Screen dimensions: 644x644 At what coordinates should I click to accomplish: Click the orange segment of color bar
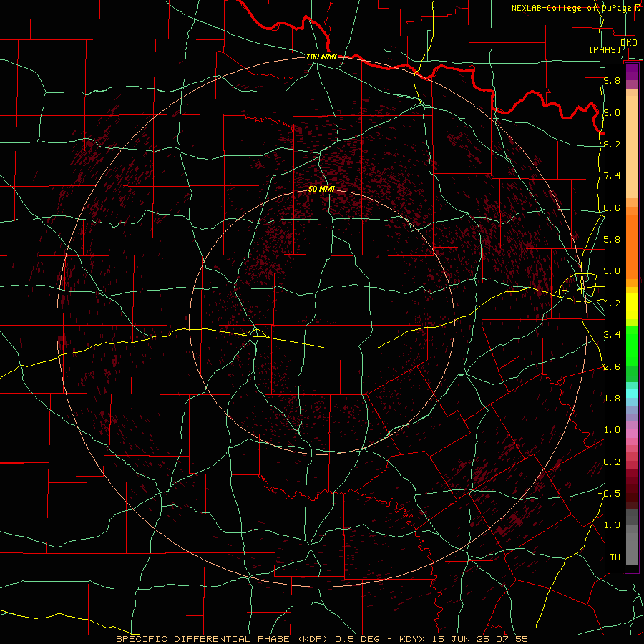632,248
